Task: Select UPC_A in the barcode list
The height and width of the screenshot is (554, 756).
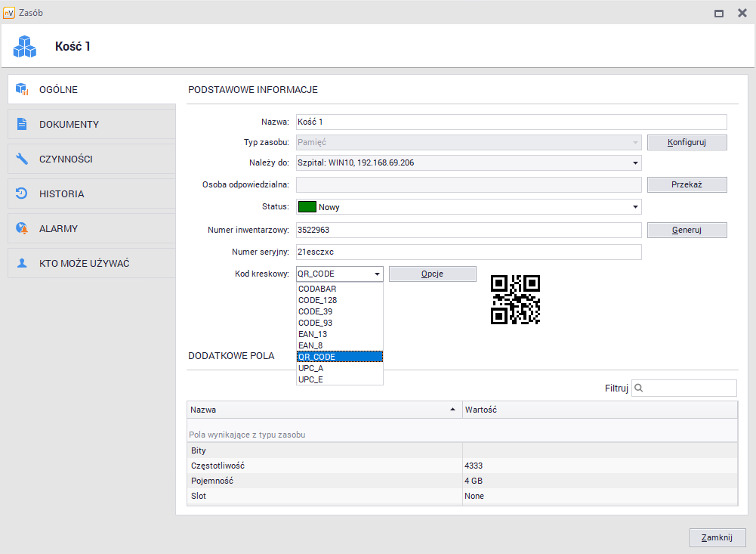Action: coord(310,368)
